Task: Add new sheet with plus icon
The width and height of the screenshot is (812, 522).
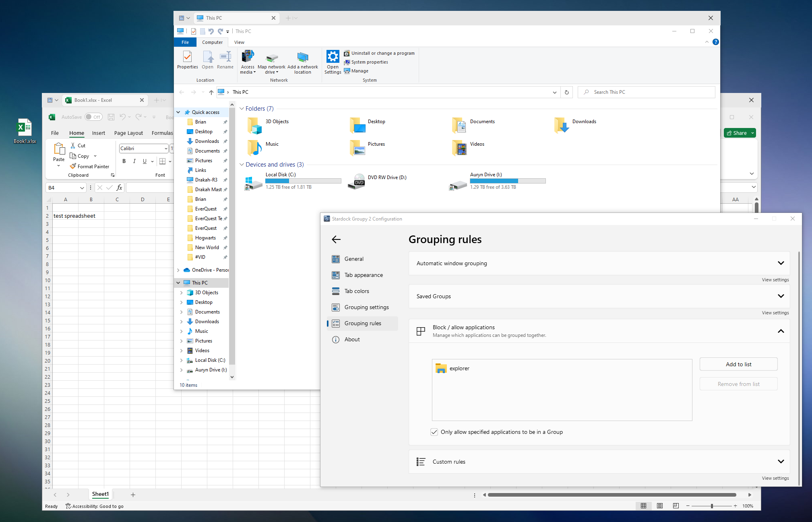Action: [x=133, y=495]
